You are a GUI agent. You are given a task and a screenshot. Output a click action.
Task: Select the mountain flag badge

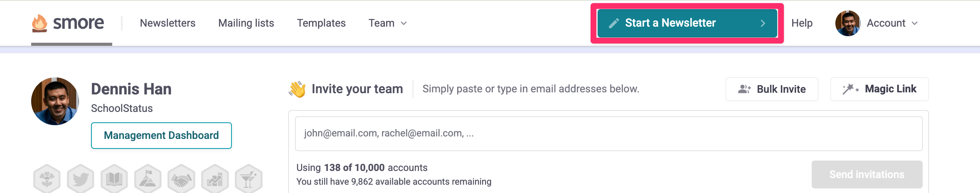tap(148, 179)
